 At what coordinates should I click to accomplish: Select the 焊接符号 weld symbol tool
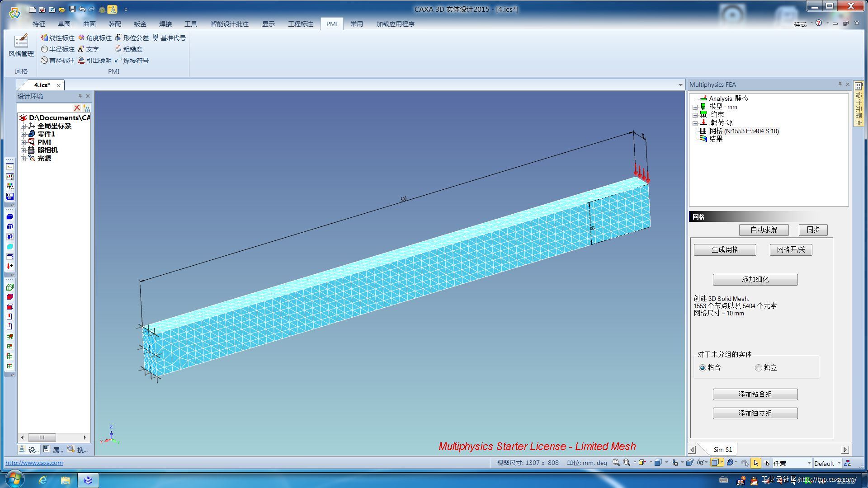click(x=132, y=61)
